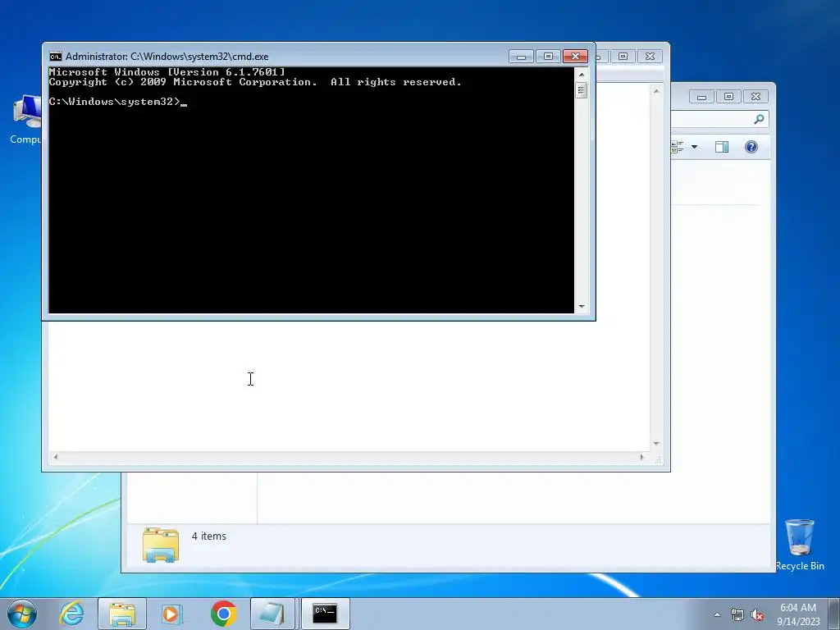Select the Command Prompt taskbar button
Viewport: 840px width, 630px height.
tap(325, 614)
